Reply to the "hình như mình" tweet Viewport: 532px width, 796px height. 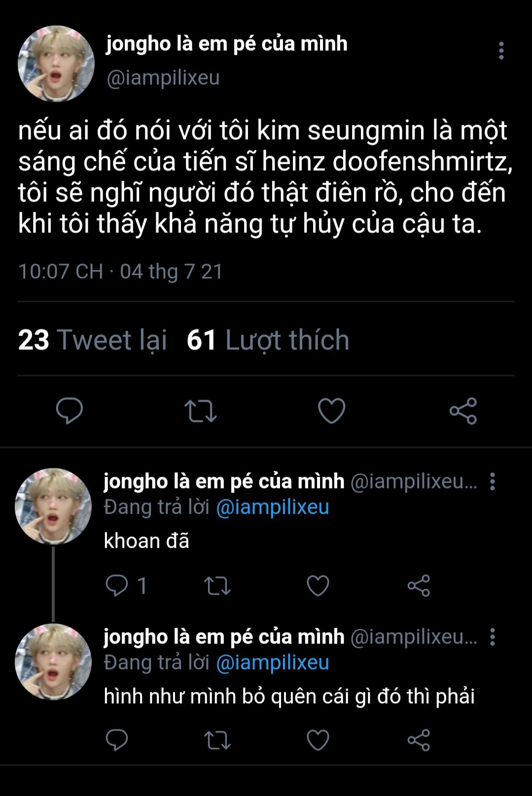(x=117, y=740)
